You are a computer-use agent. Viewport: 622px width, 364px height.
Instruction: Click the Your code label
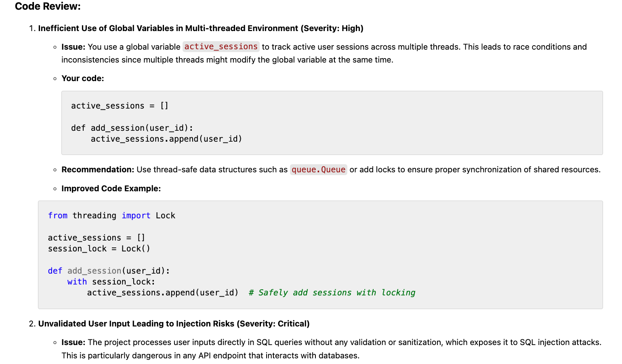82,78
